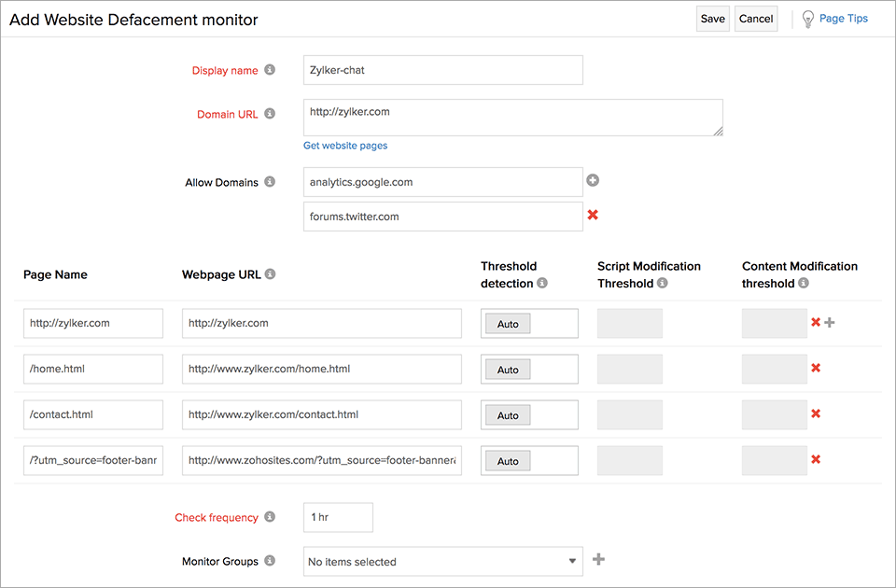Image resolution: width=896 pixels, height=588 pixels.
Task: Remove the forums.twitter.com domain entry
Action: [593, 216]
